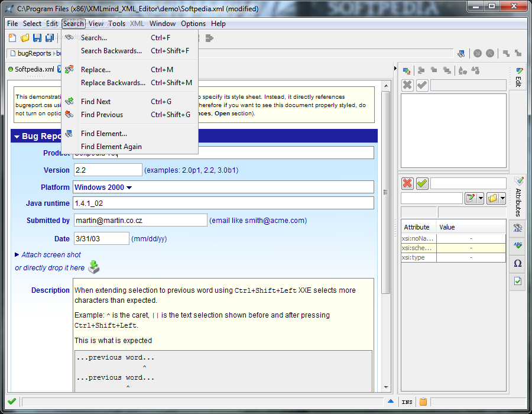
Task: Click the Save All double-floppy icon
Action: click(x=50, y=38)
